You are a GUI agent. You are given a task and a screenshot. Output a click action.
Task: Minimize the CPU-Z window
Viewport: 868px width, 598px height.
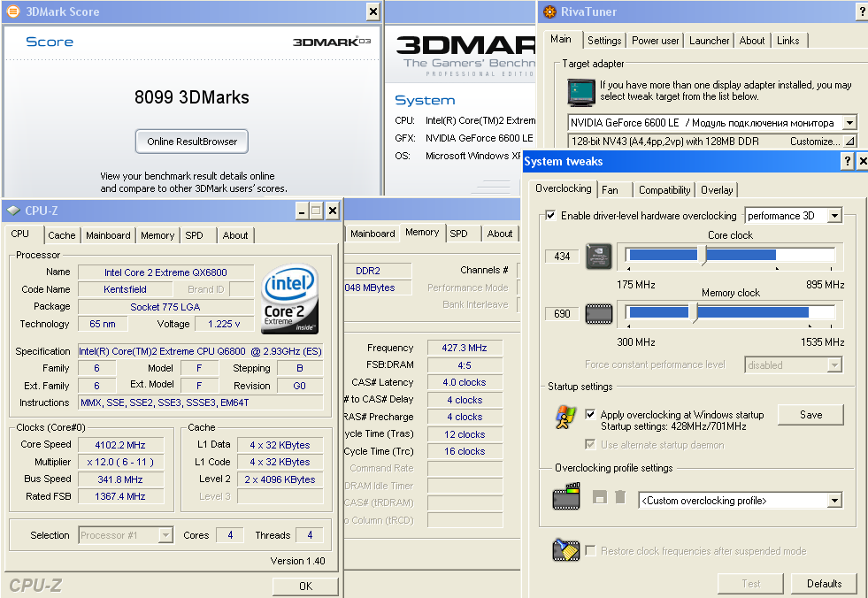(302, 211)
